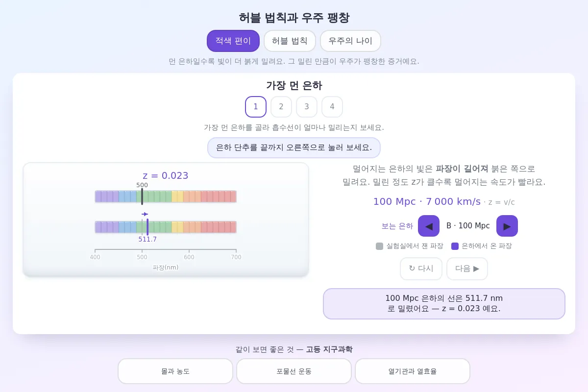Click the red end of the lower spectrum
The height and width of the screenshot is (392, 588).
(x=233, y=227)
